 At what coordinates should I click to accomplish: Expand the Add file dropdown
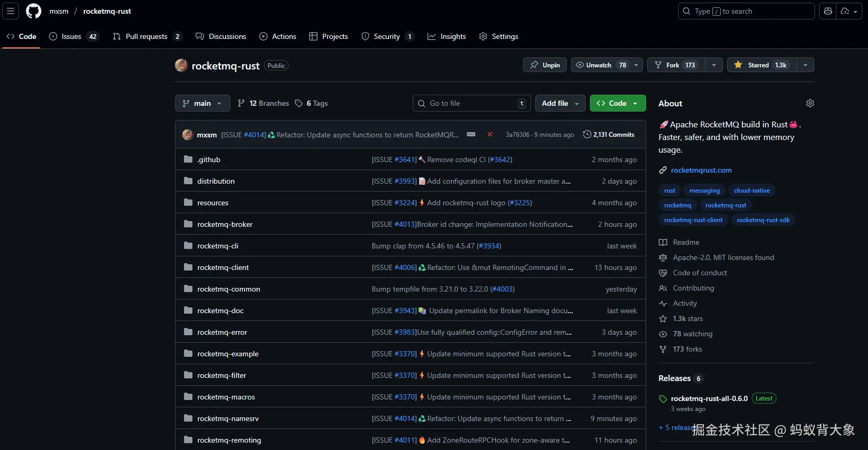coord(560,104)
